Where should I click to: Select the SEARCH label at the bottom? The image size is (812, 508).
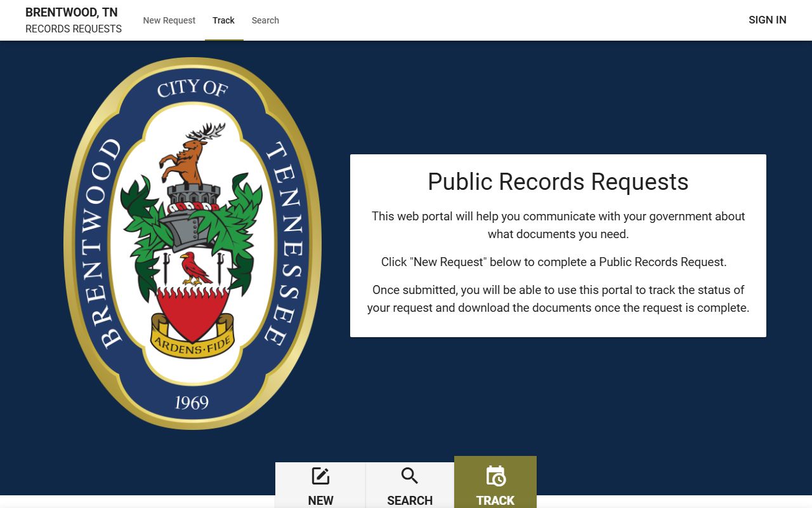click(410, 500)
